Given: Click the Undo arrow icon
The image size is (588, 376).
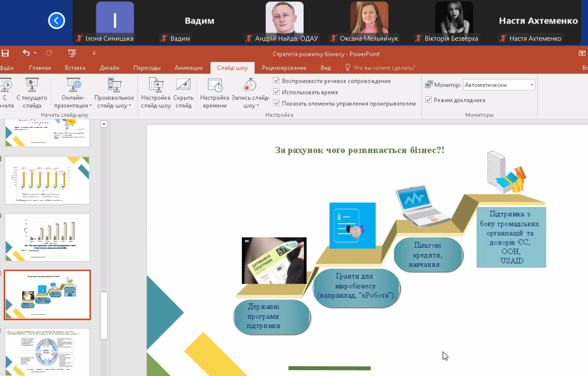Looking at the screenshot, I should (26, 53).
